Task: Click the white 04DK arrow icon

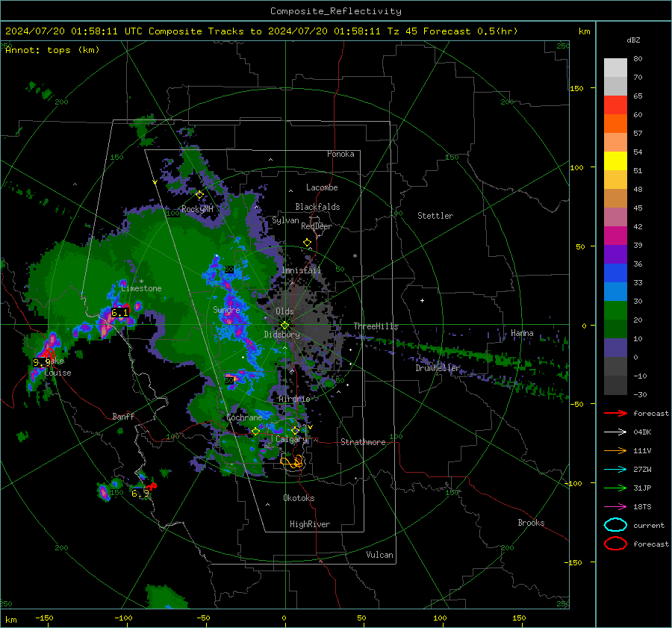Action: click(x=615, y=432)
